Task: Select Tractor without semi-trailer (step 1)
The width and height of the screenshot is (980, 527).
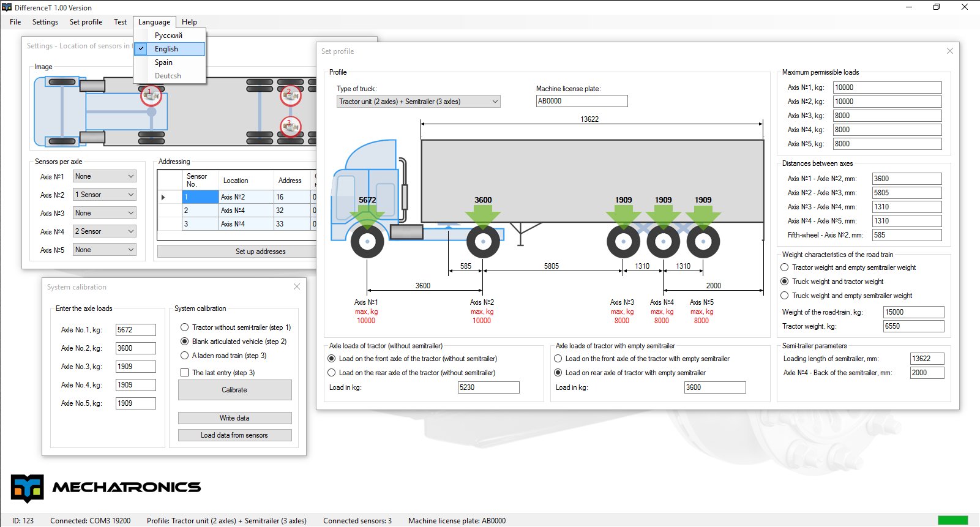Action: click(x=185, y=327)
